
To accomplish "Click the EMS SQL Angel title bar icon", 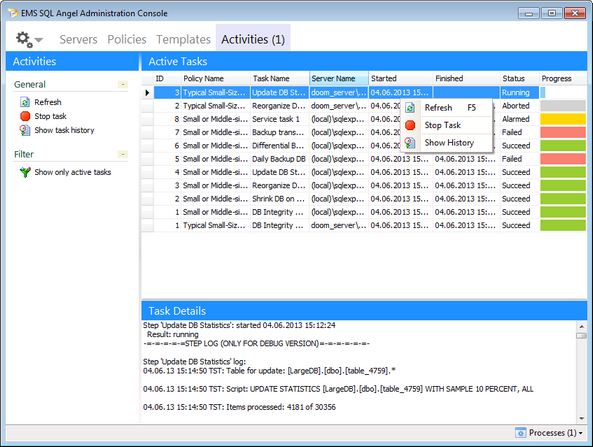I will (12, 13).
